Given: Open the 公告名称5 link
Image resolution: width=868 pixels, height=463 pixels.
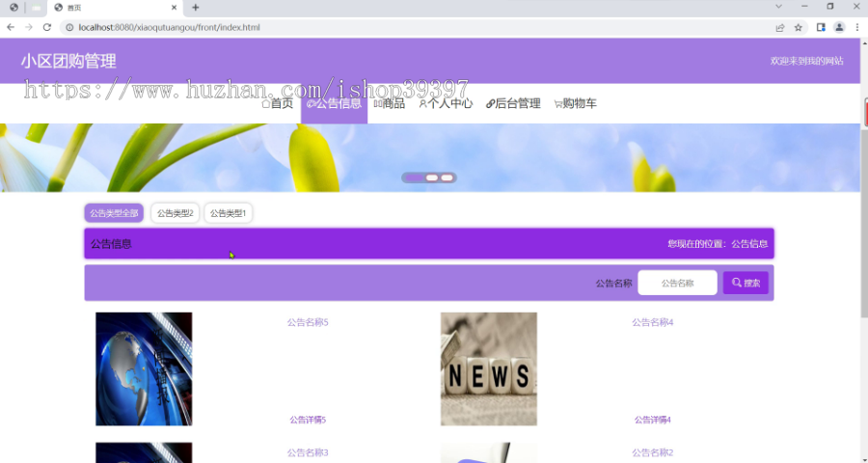Looking at the screenshot, I should [308, 322].
